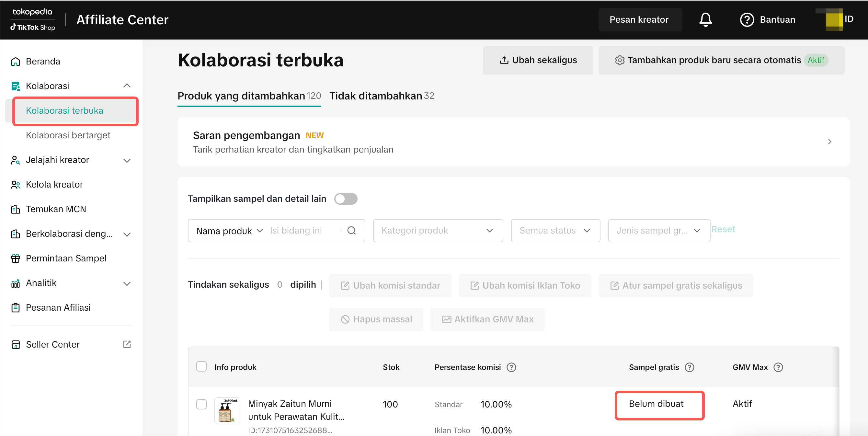Open the Minyak Zaitun product thumbnail
Image resolution: width=868 pixels, height=436 pixels.
coord(227,410)
